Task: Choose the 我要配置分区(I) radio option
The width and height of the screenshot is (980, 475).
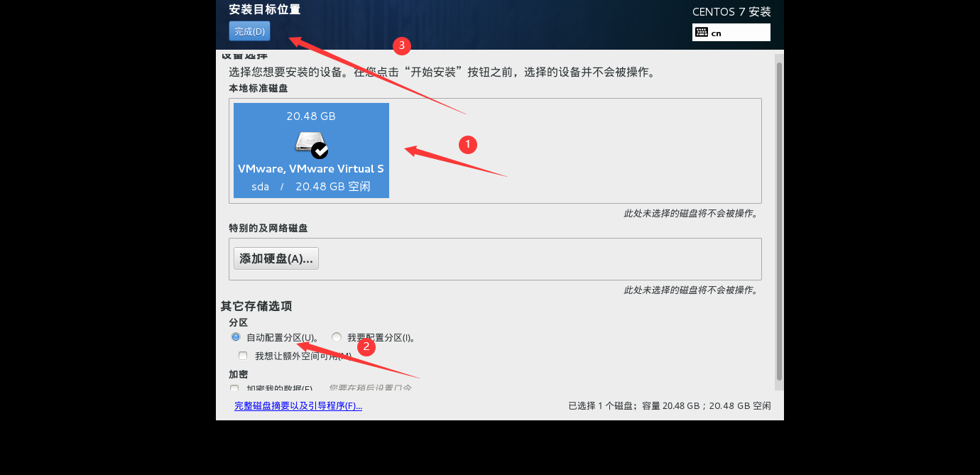Action: coord(336,337)
